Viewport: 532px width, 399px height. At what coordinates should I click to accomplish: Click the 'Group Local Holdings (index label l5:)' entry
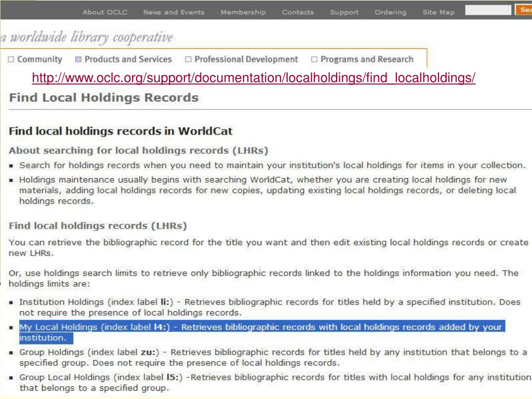point(275,383)
